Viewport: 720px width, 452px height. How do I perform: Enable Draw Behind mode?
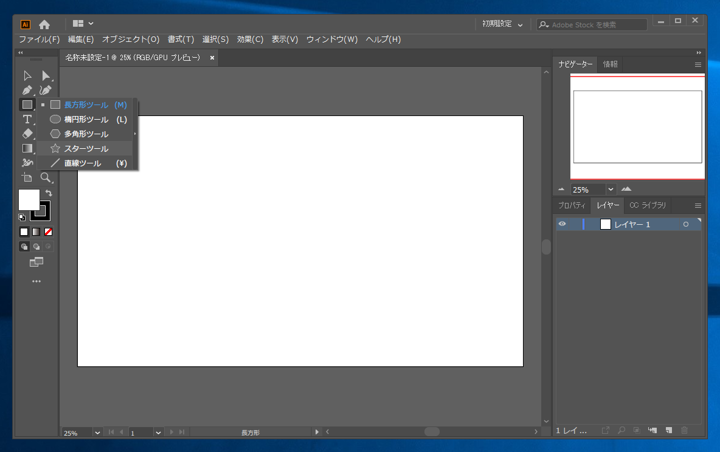pyautogui.click(x=36, y=247)
